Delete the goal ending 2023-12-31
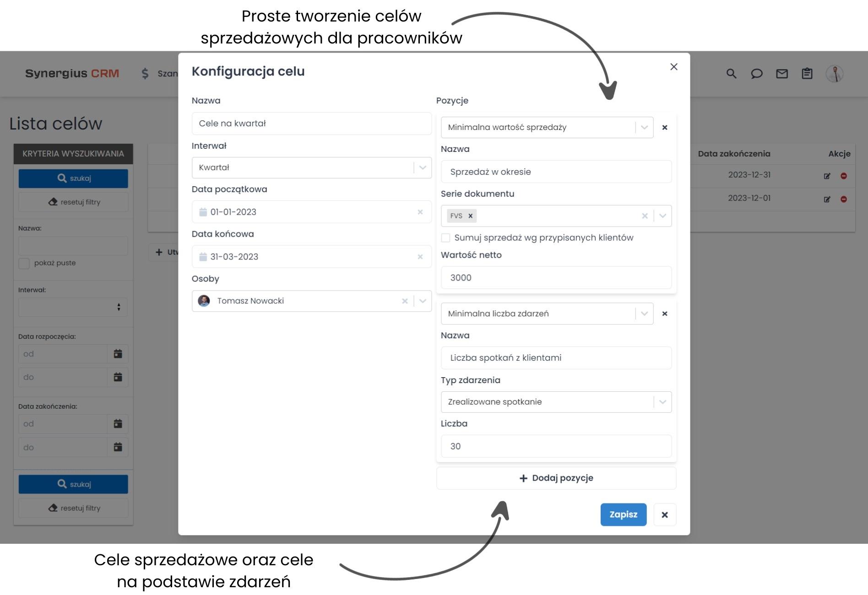The image size is (868, 595). pyautogui.click(x=843, y=176)
